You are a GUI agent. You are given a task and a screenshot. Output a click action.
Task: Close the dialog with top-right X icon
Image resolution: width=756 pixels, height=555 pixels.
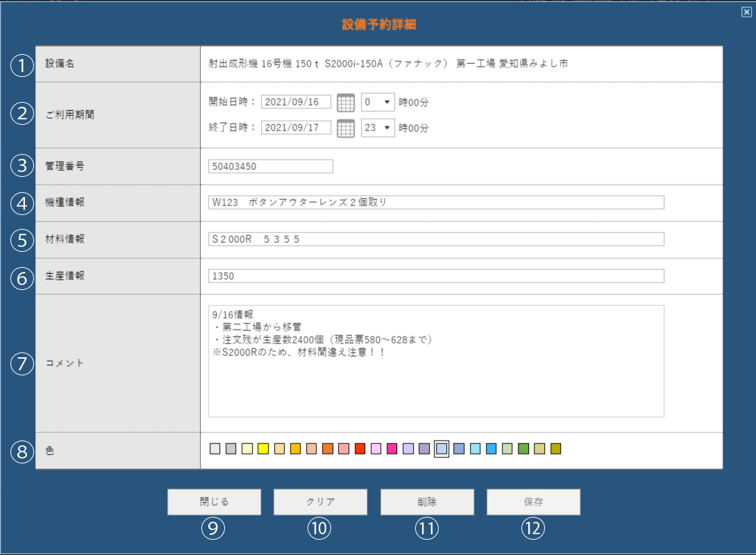(746, 12)
